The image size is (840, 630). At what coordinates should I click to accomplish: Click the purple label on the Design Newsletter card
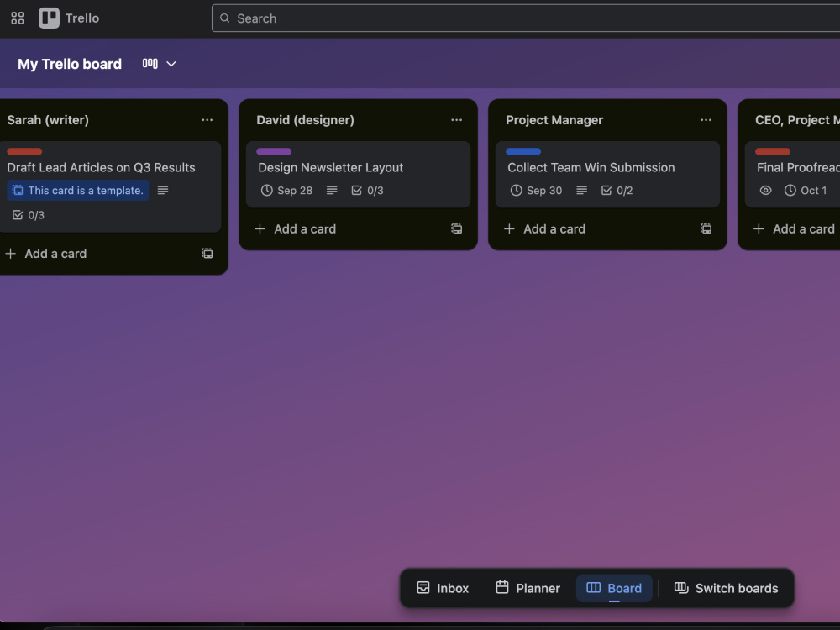[x=274, y=151]
